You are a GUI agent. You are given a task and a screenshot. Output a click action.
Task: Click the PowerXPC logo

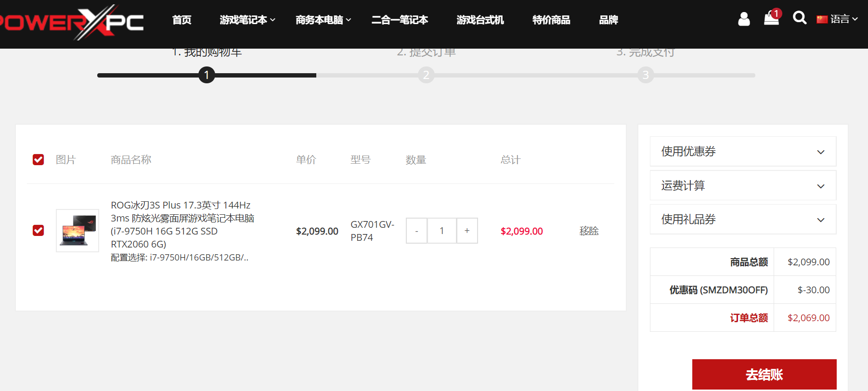pos(72,22)
